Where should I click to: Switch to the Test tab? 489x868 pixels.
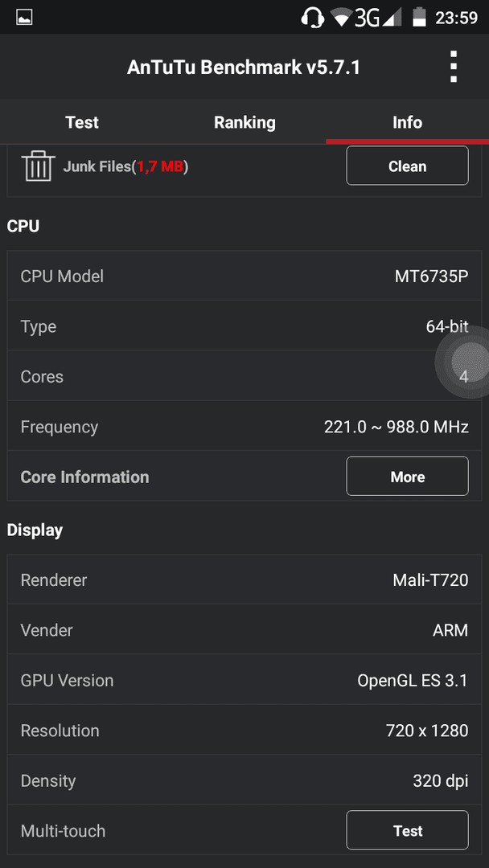pyautogui.click(x=82, y=122)
